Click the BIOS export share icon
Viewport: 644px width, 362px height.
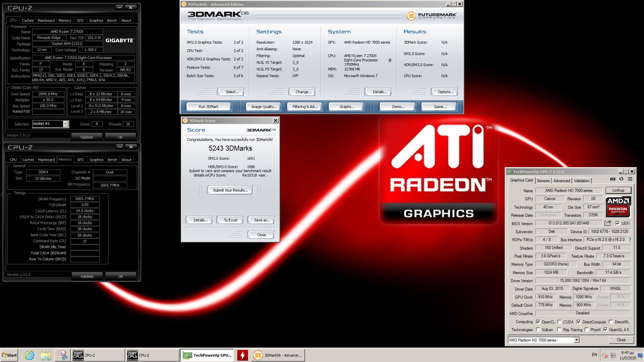608,223
